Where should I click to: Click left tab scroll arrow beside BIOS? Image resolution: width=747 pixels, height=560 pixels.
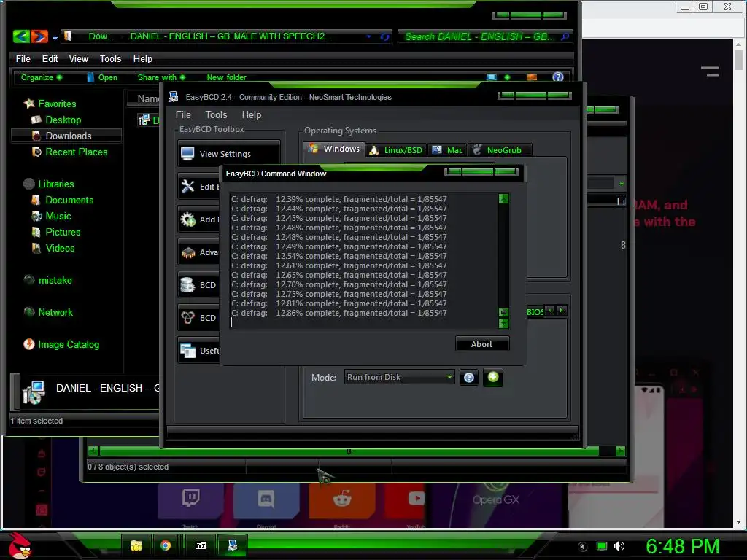550,311
